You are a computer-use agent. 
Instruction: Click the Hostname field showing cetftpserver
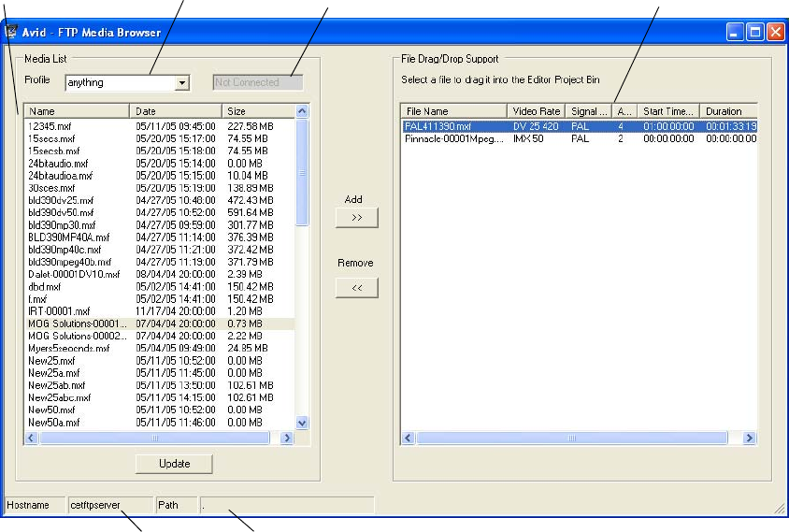coord(110,505)
